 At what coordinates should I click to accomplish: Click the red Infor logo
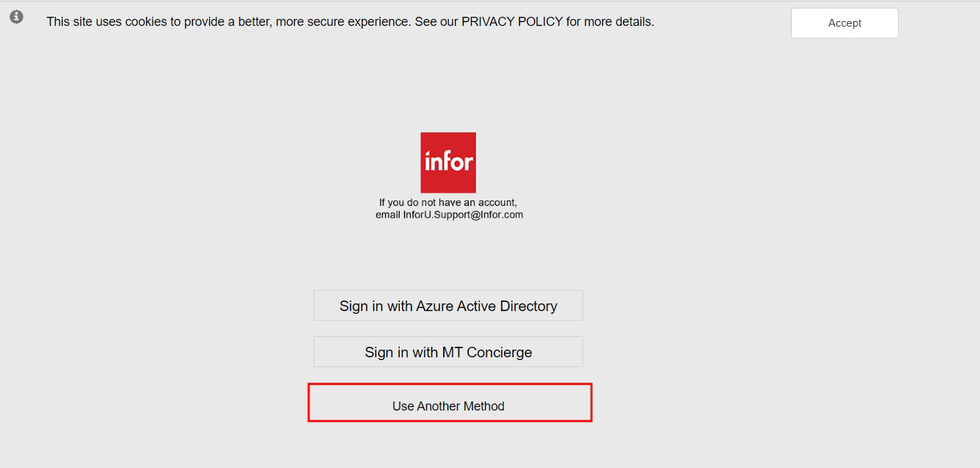pos(448,162)
